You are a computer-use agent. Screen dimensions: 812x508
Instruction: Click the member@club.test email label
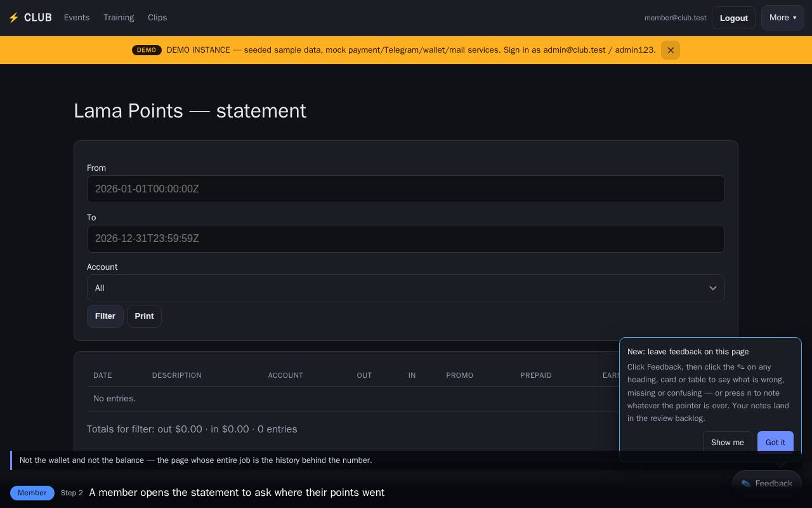pyautogui.click(x=676, y=18)
